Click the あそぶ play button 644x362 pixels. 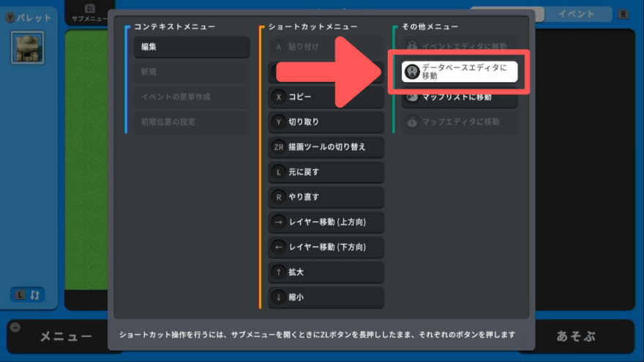576,336
